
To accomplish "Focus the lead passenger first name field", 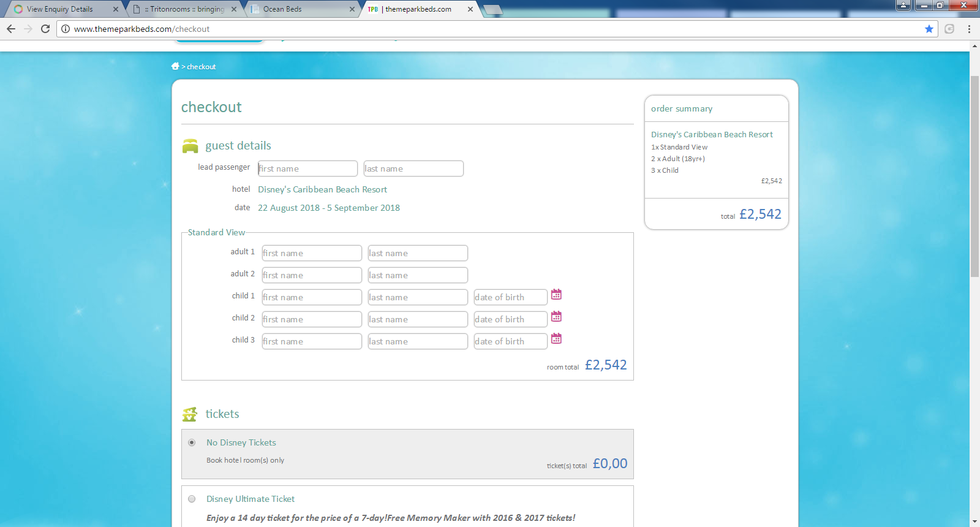I will (x=307, y=169).
